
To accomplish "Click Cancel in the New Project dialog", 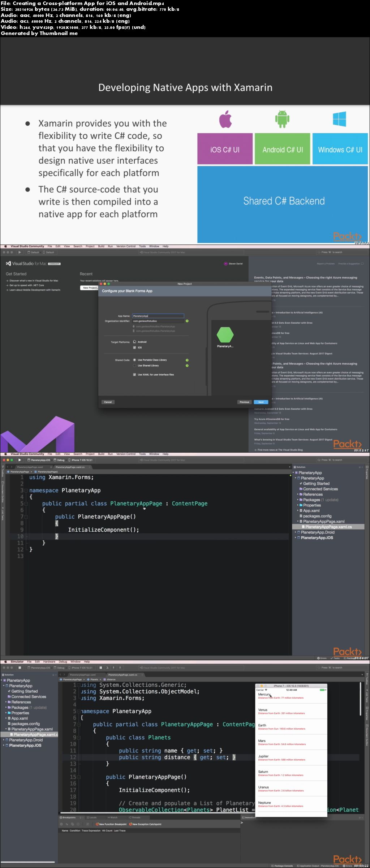I will [108, 402].
